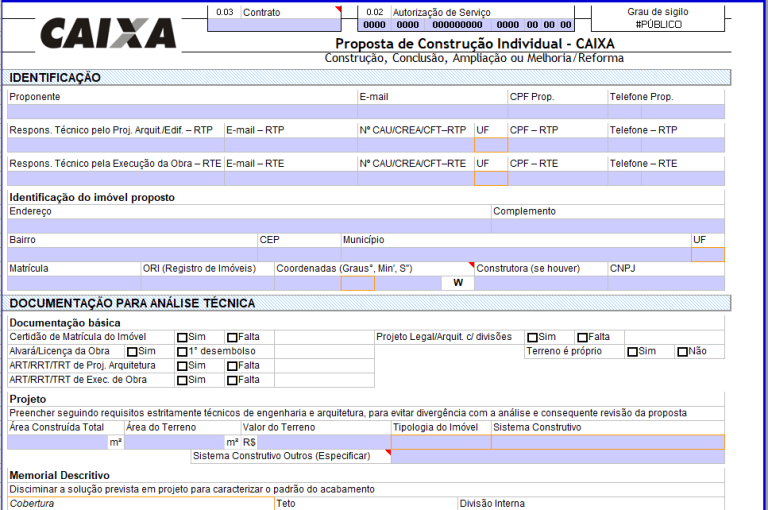Screen dimensions: 768x510
Task: Click the Complemento input field
Action: pos(607,226)
